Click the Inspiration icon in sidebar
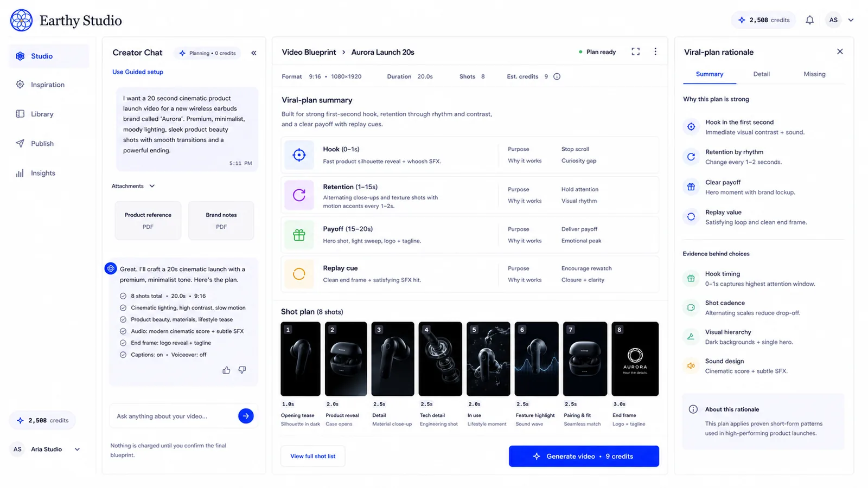Viewport: 868px width, 488px height. coord(20,85)
